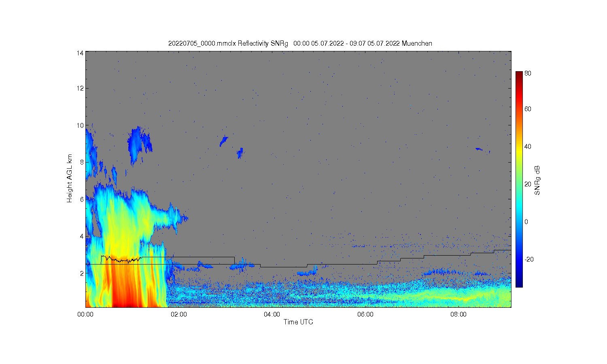Click the height tick label 6

point(82,199)
